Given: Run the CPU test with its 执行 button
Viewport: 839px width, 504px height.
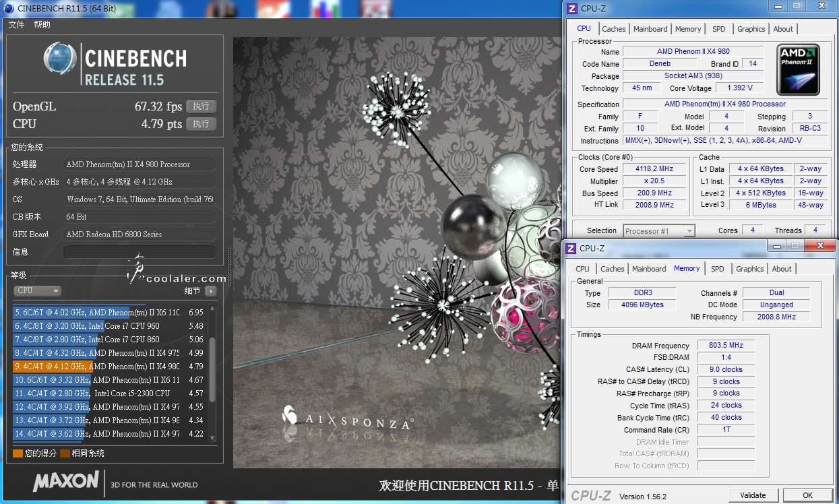Looking at the screenshot, I should (201, 124).
